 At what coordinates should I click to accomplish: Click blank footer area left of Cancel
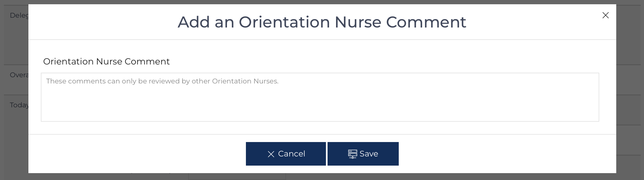(137, 154)
